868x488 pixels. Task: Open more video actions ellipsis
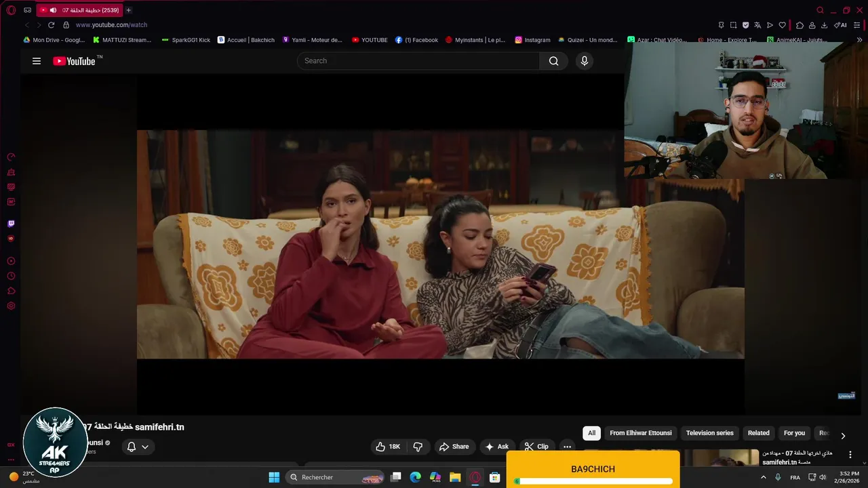point(568,447)
